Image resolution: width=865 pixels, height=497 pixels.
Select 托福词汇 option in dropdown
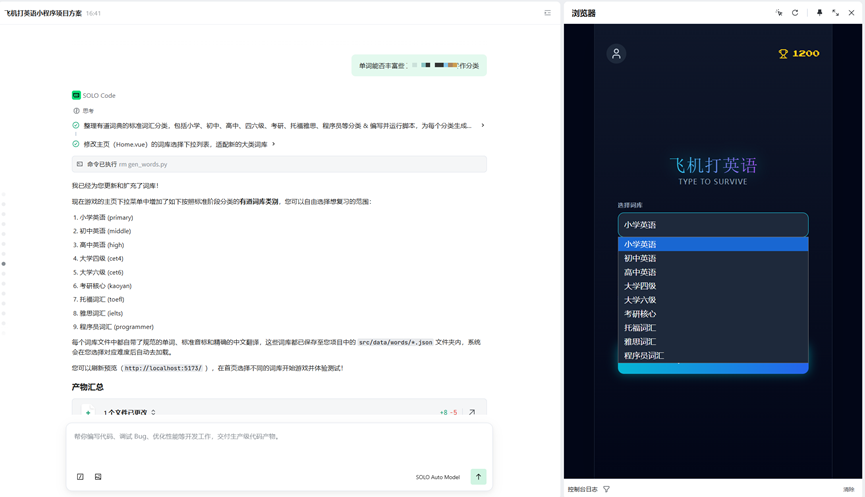[640, 328]
